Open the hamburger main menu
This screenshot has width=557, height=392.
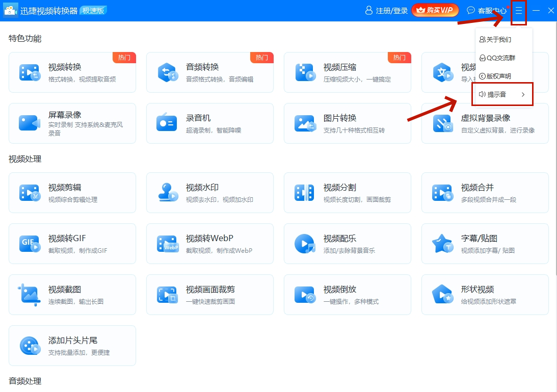point(519,11)
